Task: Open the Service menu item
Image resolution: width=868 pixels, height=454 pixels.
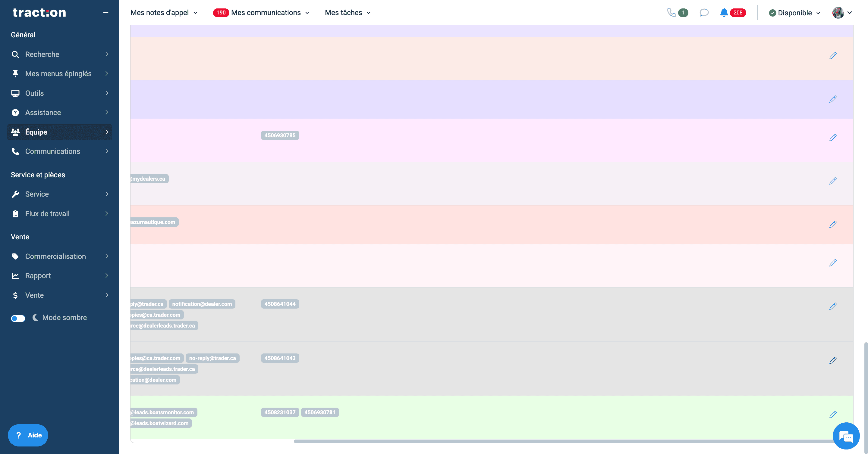Action: [60, 194]
